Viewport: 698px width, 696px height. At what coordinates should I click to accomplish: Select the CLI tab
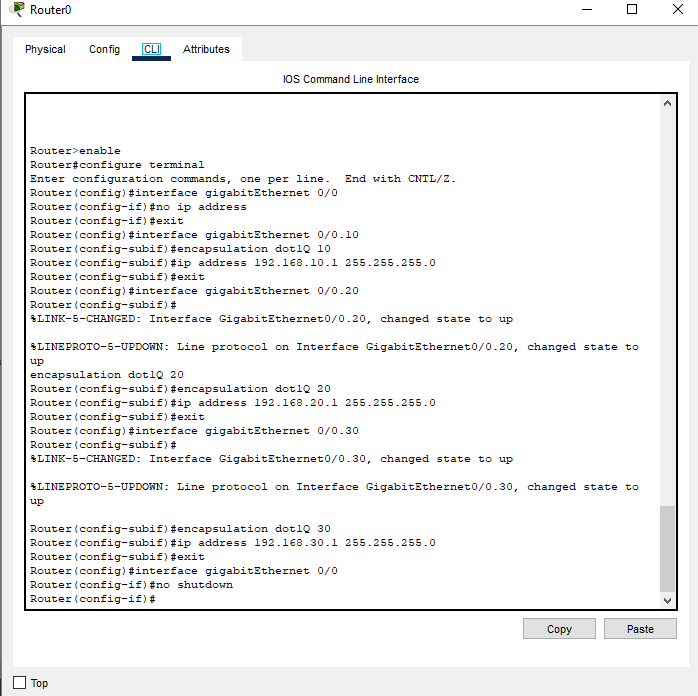pos(151,49)
